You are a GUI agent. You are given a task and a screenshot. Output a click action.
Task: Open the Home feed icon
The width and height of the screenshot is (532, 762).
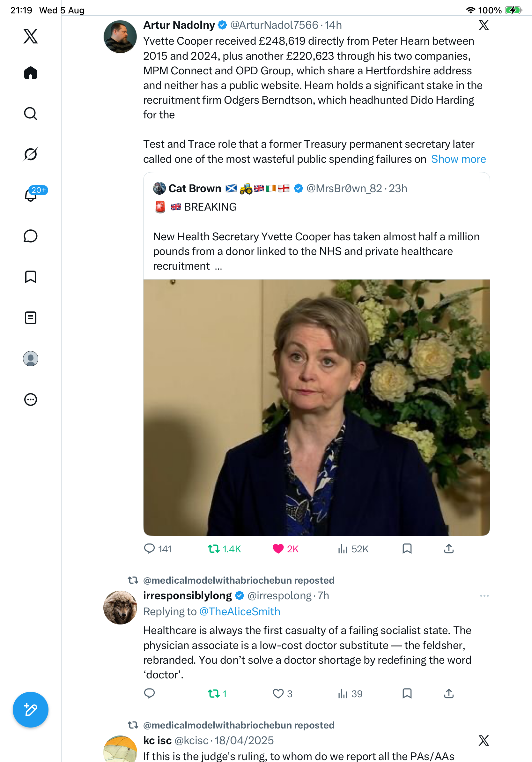(31, 73)
